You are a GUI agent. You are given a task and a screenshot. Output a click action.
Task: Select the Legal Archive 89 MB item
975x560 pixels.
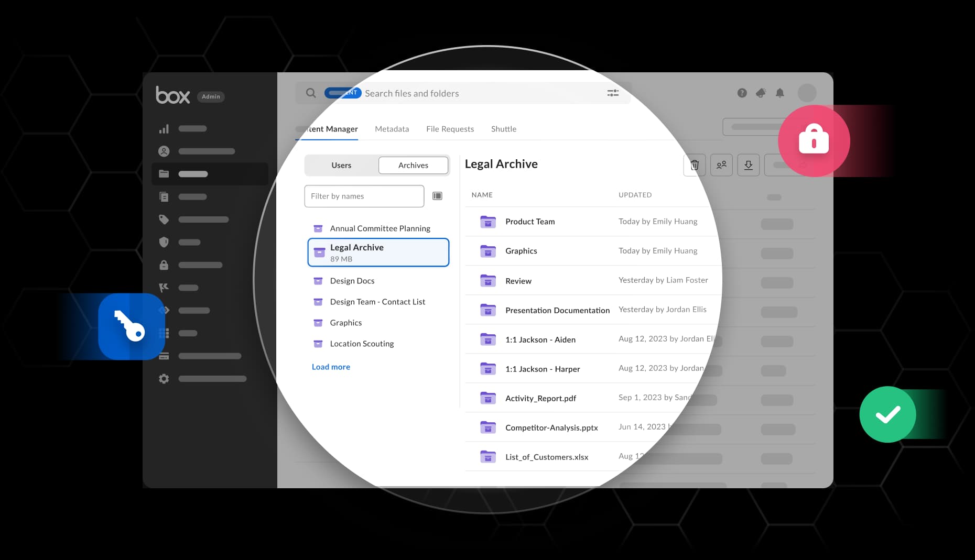coord(378,252)
